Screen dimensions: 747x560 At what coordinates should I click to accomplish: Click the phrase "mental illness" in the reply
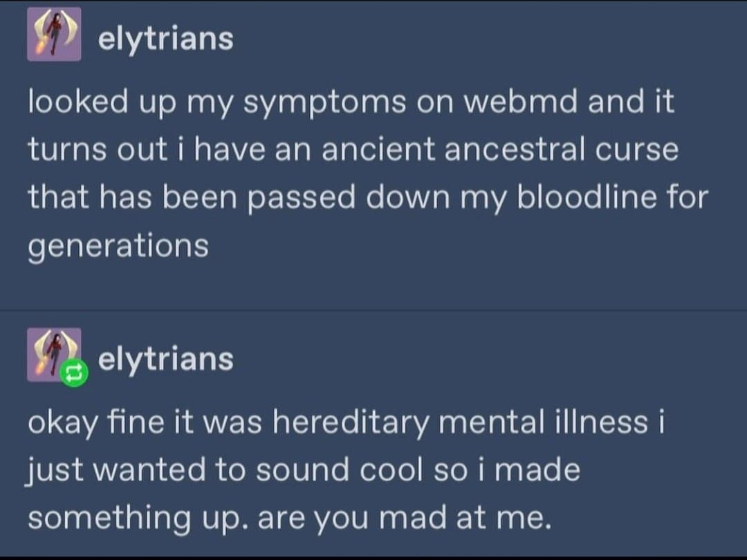[x=543, y=422]
